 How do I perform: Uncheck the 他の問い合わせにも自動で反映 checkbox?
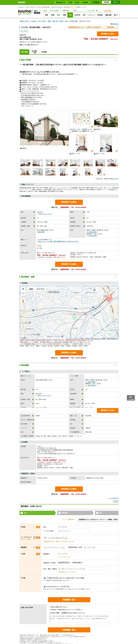45,578
